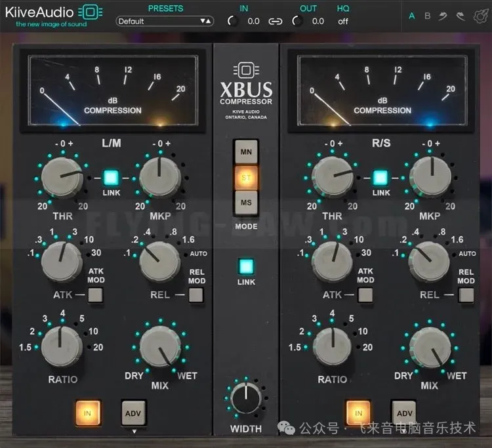
Task: Open the settings gear icon
Action: tap(480, 16)
